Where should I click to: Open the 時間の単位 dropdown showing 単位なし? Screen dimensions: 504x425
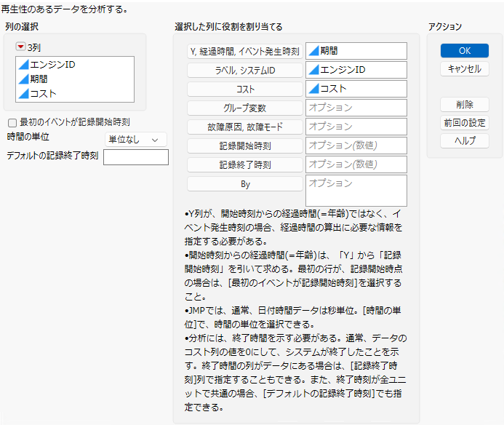(136, 140)
